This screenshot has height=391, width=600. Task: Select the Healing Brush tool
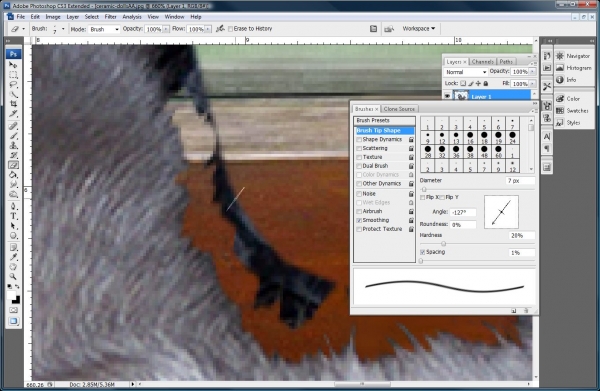pos(13,126)
